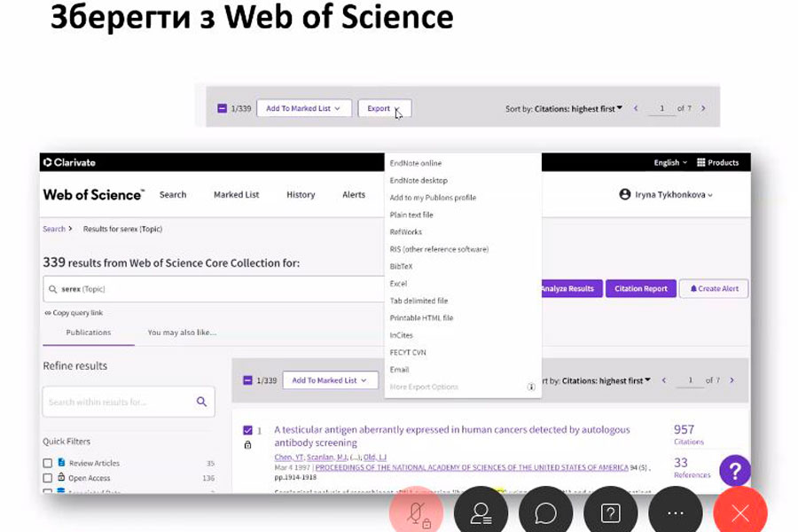Open the Search navigation item
The image size is (798, 532).
point(173,194)
